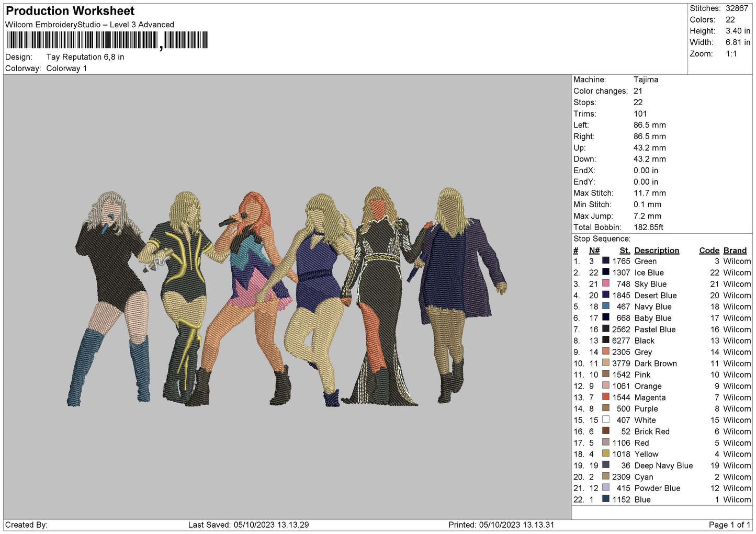The image size is (756, 534).
Task: Click the Dark Brown color swatch
Action: click(605, 362)
